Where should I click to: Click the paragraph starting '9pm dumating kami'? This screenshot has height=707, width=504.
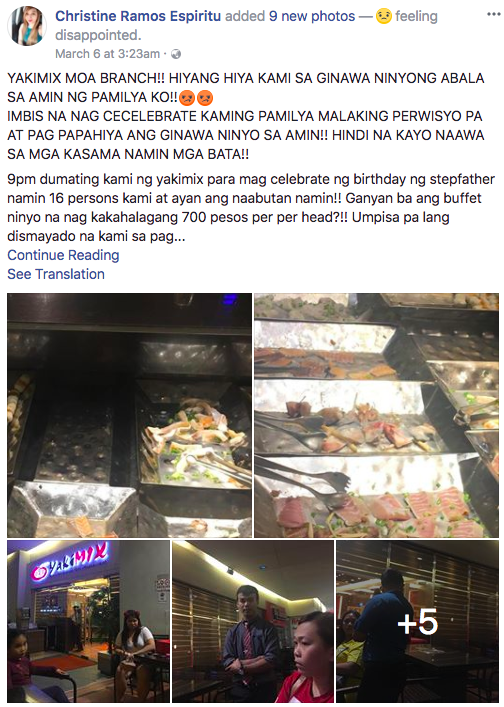coord(251,208)
